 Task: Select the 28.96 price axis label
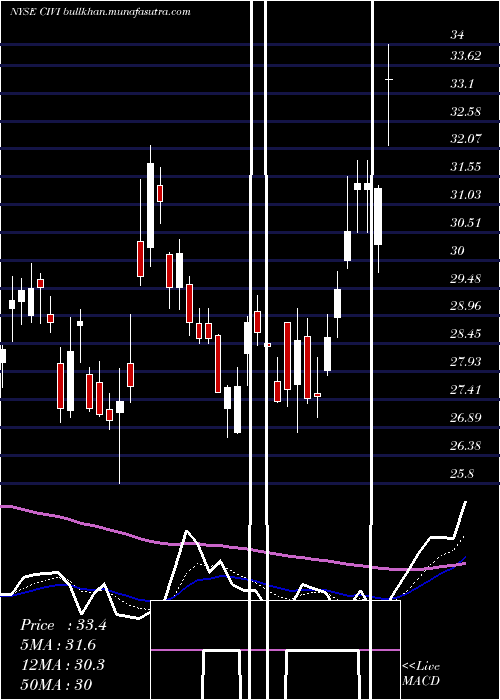tap(466, 306)
